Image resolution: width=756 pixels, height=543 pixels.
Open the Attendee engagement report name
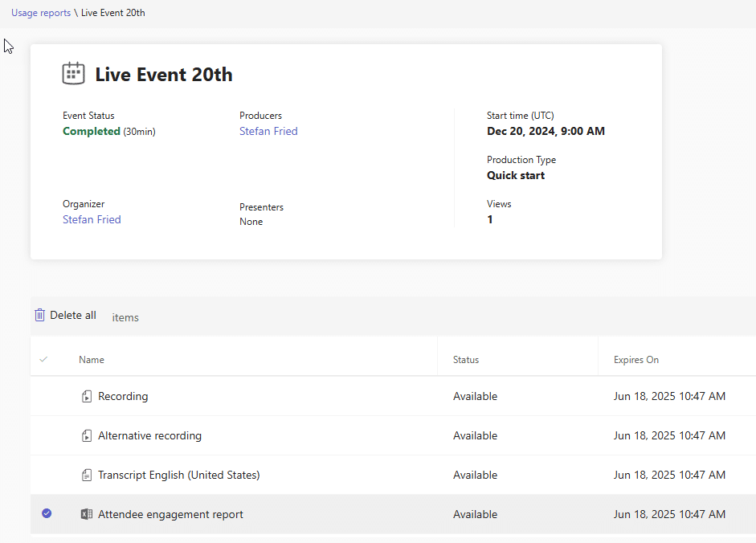[170, 515]
